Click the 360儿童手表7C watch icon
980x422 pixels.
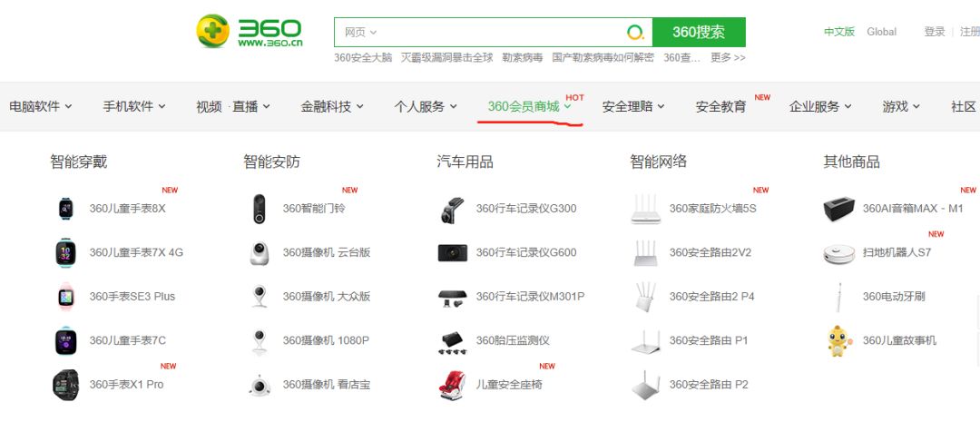click(x=65, y=340)
